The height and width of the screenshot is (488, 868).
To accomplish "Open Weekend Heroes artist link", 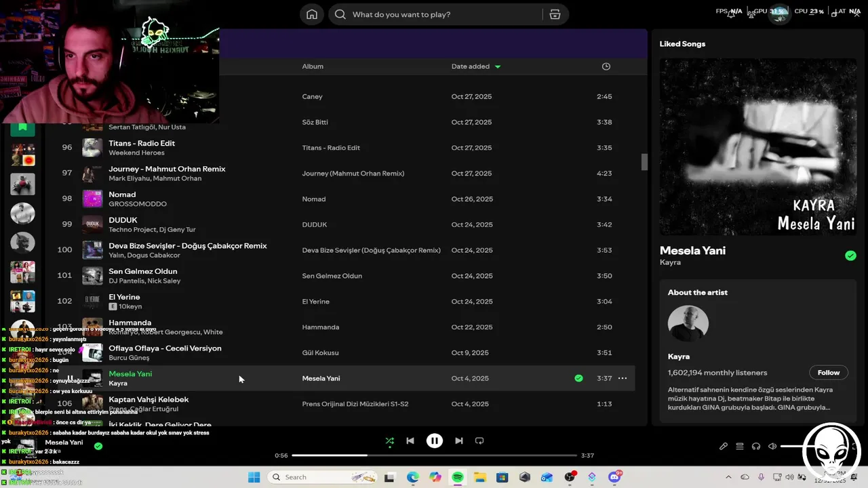I will 136,152.
